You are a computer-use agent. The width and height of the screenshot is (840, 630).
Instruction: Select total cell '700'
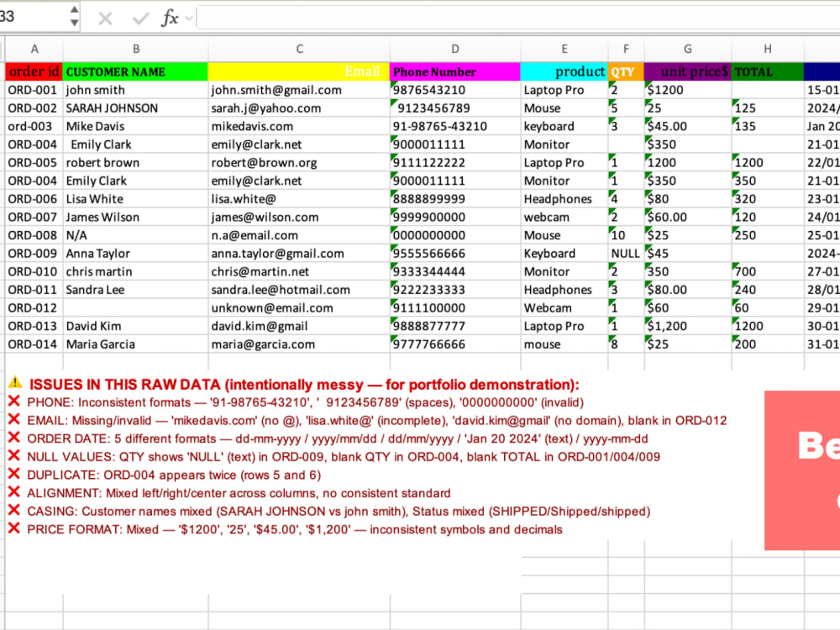tap(768, 271)
